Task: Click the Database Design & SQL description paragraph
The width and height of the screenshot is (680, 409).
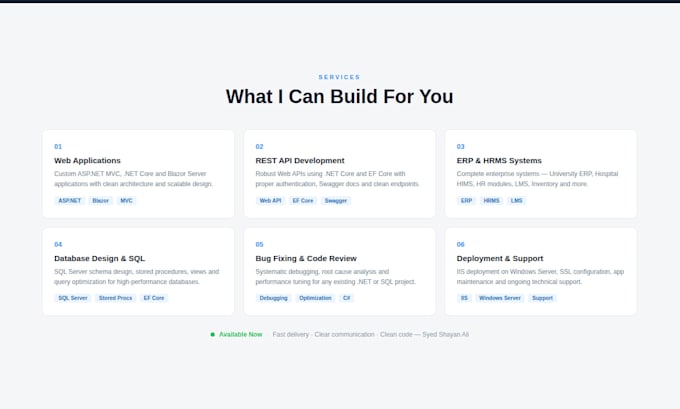Action: (137, 277)
